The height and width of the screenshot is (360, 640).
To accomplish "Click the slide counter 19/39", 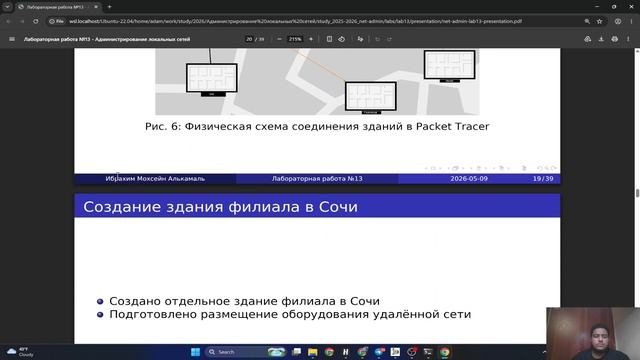I will pos(543,179).
